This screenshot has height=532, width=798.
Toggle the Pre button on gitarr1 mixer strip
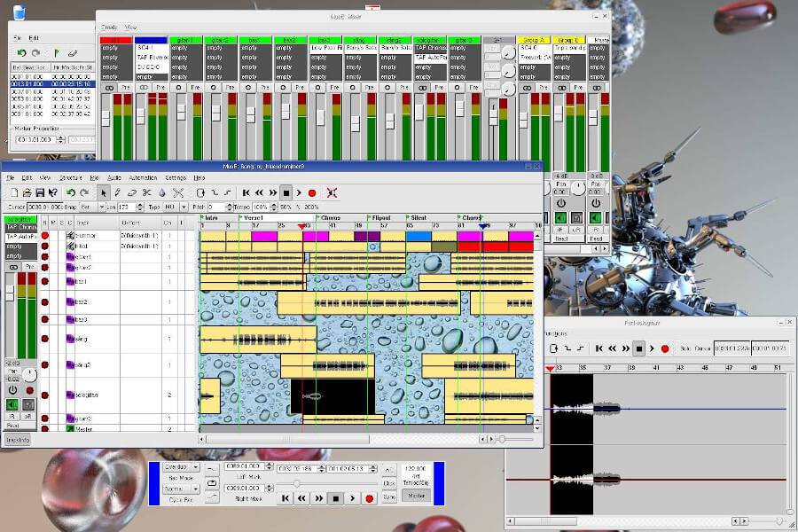197,88
